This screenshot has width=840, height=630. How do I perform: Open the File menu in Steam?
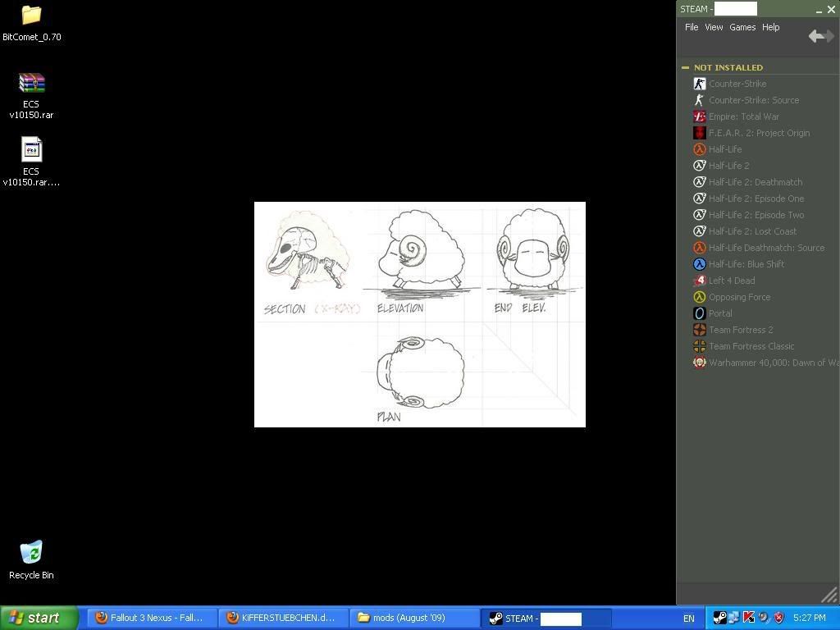click(x=692, y=27)
